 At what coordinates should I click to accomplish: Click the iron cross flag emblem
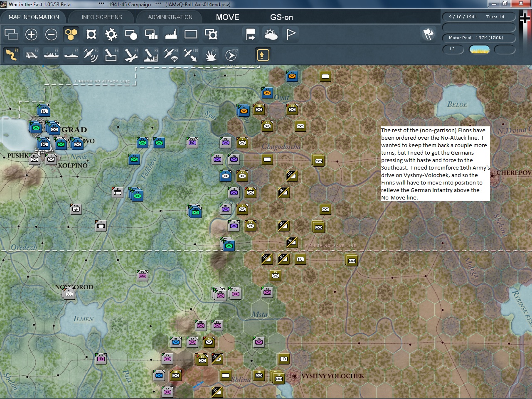point(525,19)
